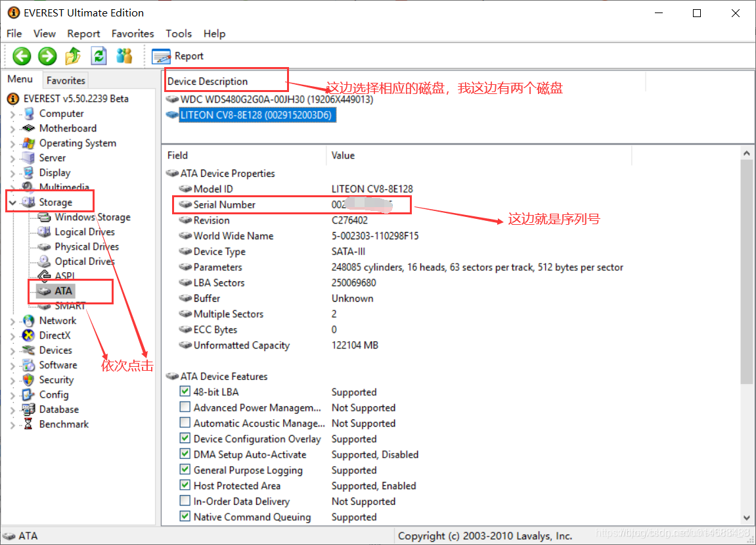Switch to the Favorites tab
The width and height of the screenshot is (756, 545).
point(66,80)
